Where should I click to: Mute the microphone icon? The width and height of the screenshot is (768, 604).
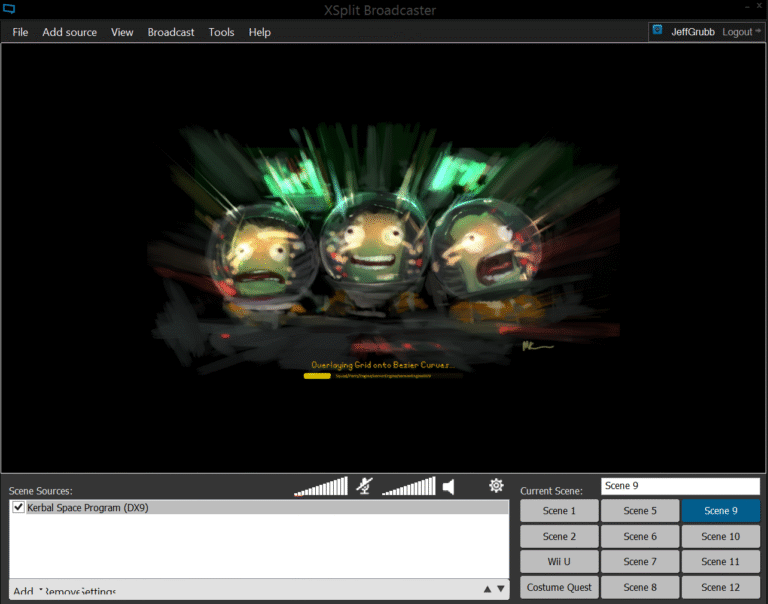[366, 486]
